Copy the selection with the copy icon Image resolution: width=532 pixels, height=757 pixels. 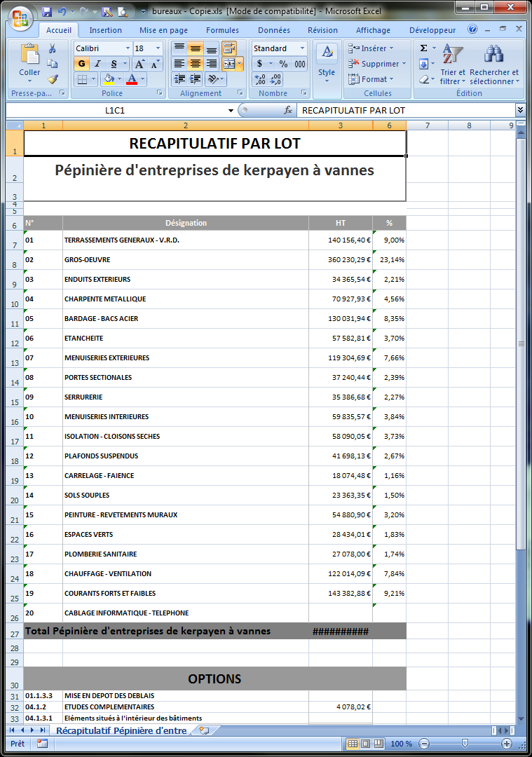point(52,63)
